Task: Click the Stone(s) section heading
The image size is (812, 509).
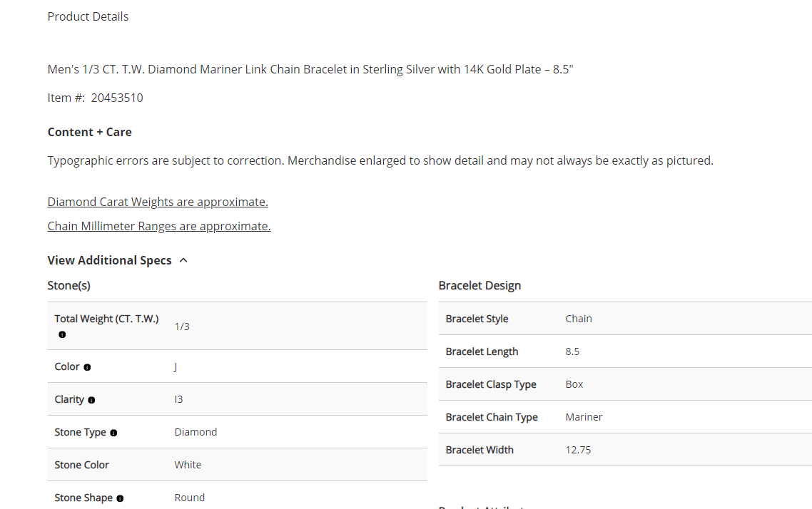Action: point(69,286)
